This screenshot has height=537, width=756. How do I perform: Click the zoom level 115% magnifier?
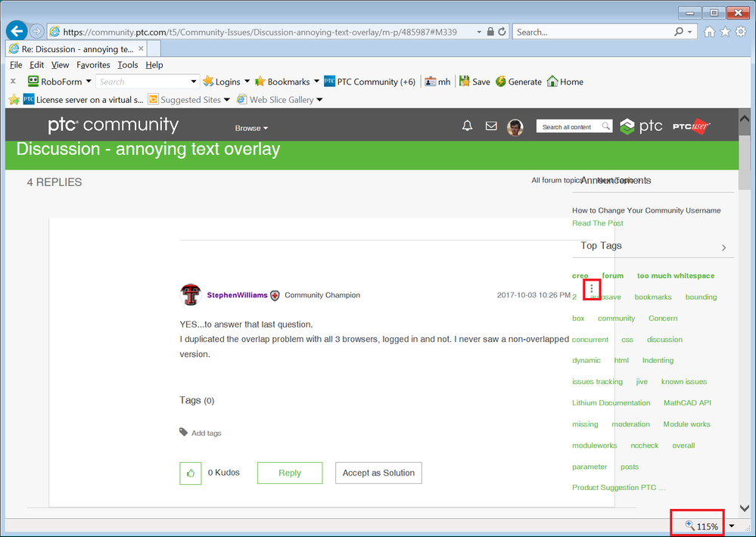[x=690, y=526]
